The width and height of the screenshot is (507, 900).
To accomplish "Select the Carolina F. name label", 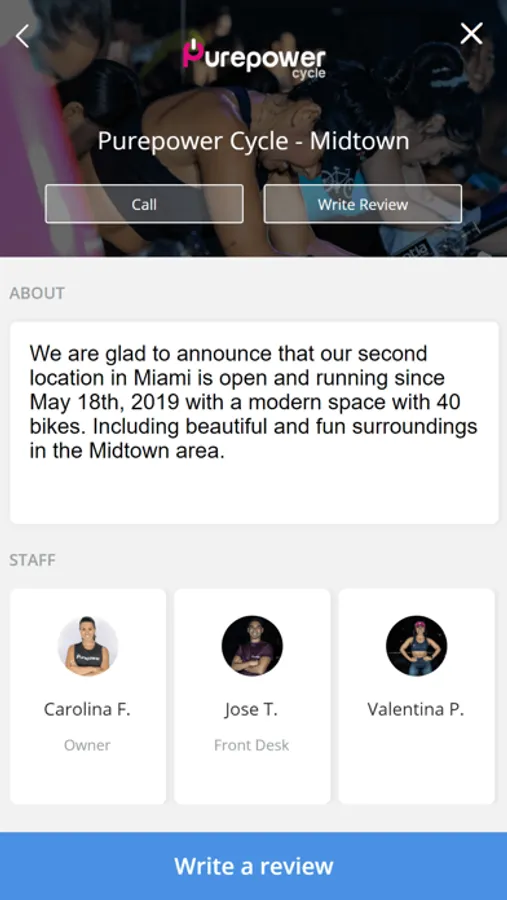I will click(87, 709).
